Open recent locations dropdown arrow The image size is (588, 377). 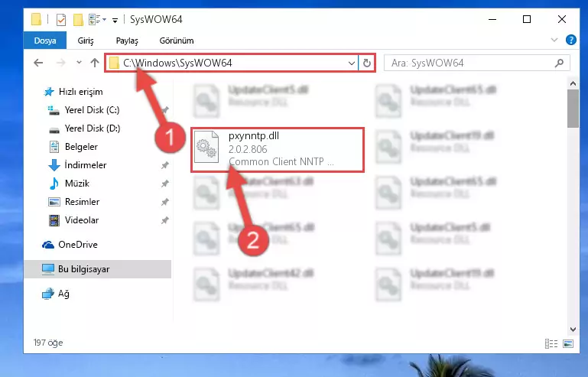click(79, 62)
